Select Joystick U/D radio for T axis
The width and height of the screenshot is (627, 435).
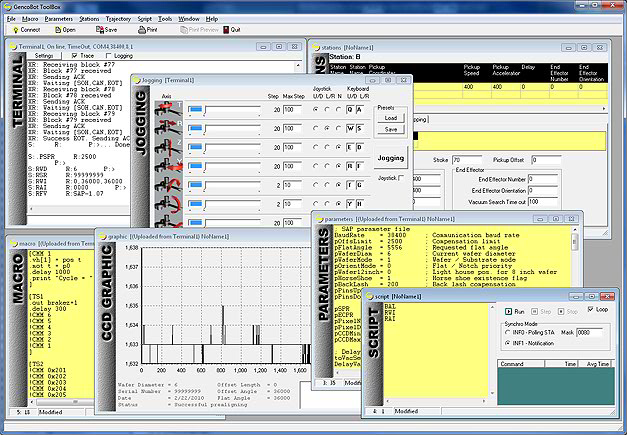click(315, 109)
